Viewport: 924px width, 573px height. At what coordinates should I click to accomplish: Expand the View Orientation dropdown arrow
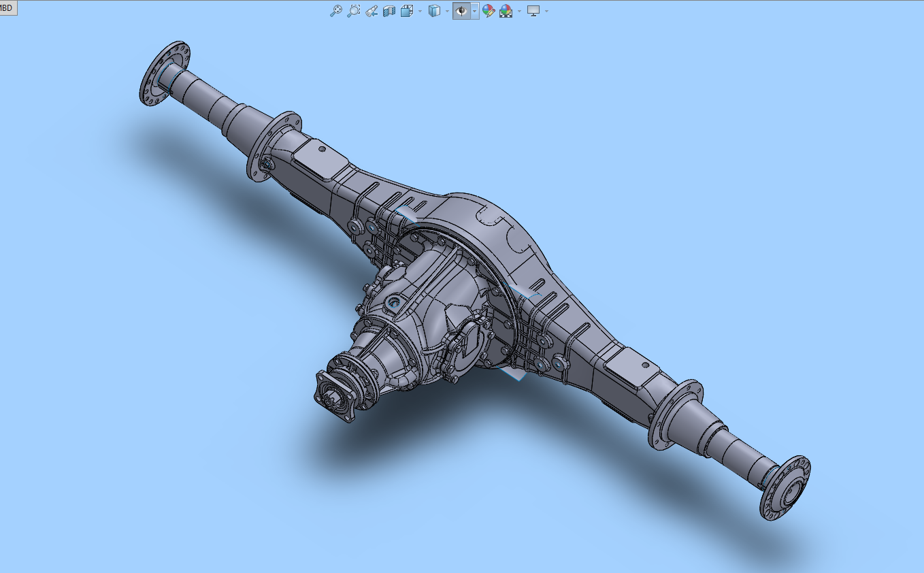click(x=420, y=11)
